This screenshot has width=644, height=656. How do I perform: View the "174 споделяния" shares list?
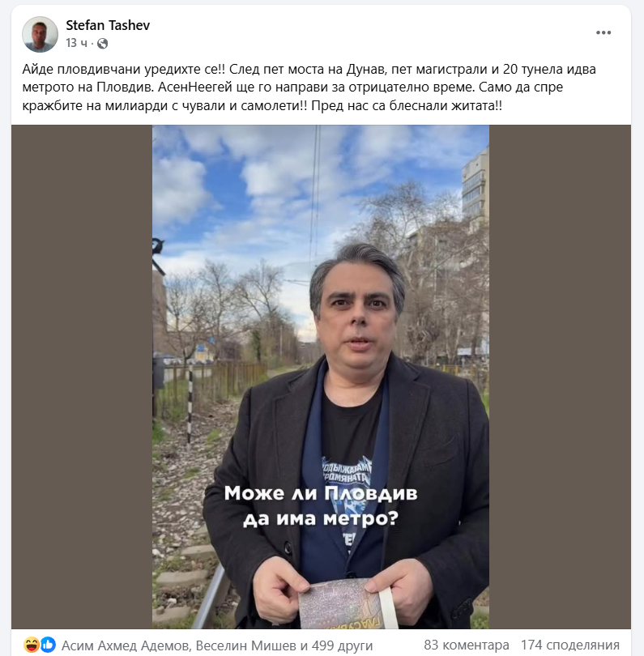point(570,645)
